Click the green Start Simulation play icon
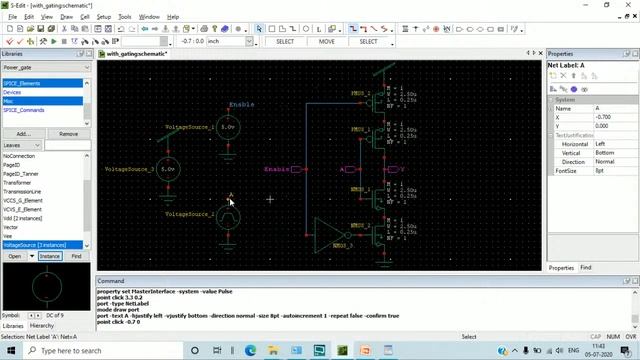This screenshot has height=360, width=640. point(54,41)
